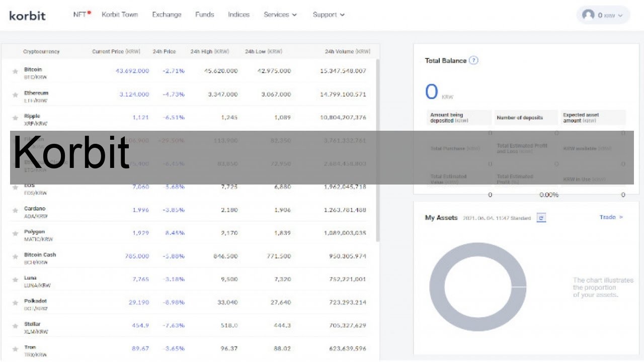The height and width of the screenshot is (362, 644).
Task: Select the Polygon MATIC/KRW name
Action: click(38, 235)
